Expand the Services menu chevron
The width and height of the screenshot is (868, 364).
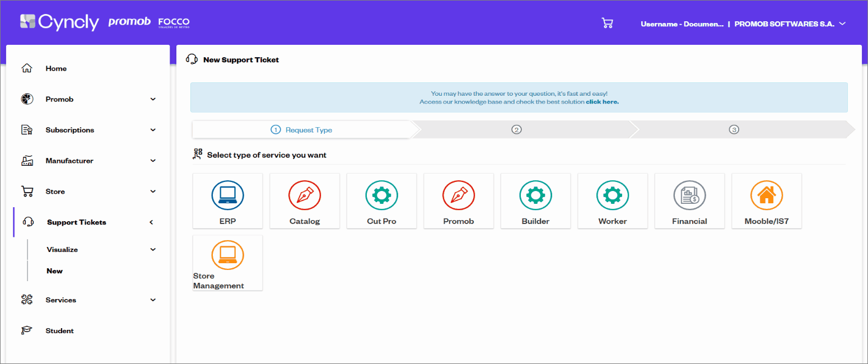(x=153, y=300)
